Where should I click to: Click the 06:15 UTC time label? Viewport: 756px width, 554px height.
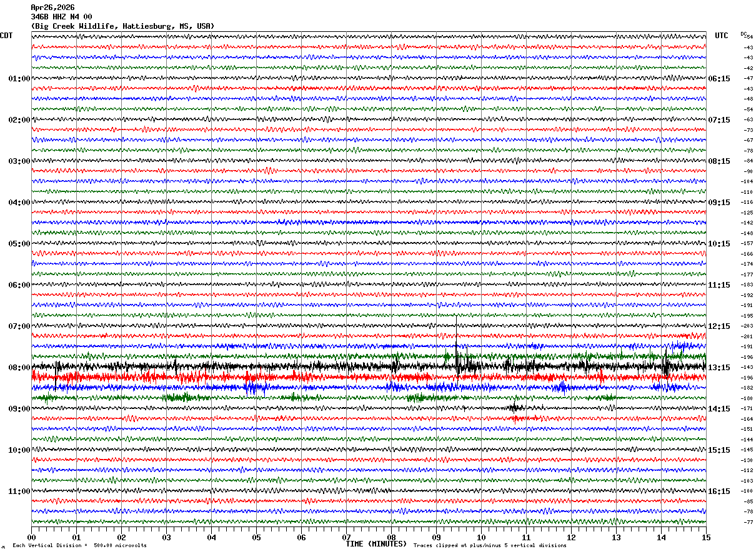coord(719,79)
